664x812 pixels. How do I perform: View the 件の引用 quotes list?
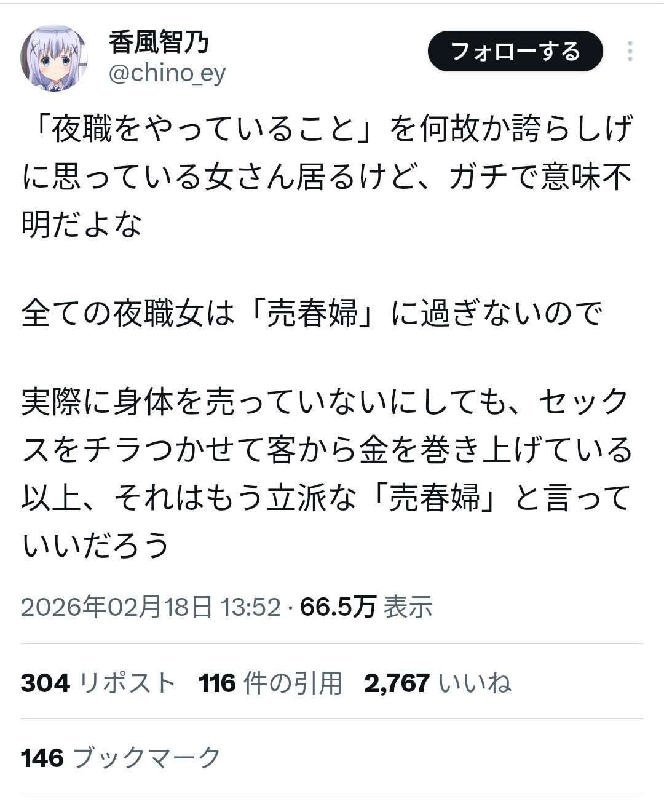[293, 683]
